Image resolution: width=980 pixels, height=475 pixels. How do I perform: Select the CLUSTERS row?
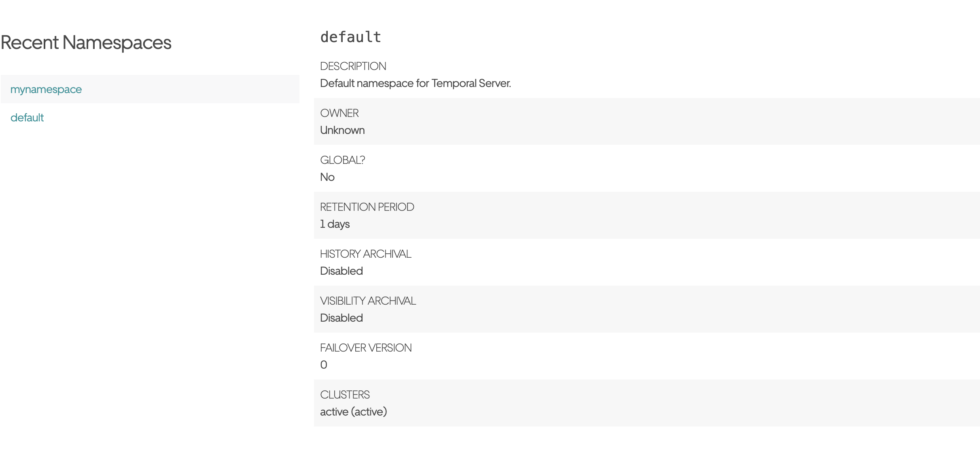(647, 403)
